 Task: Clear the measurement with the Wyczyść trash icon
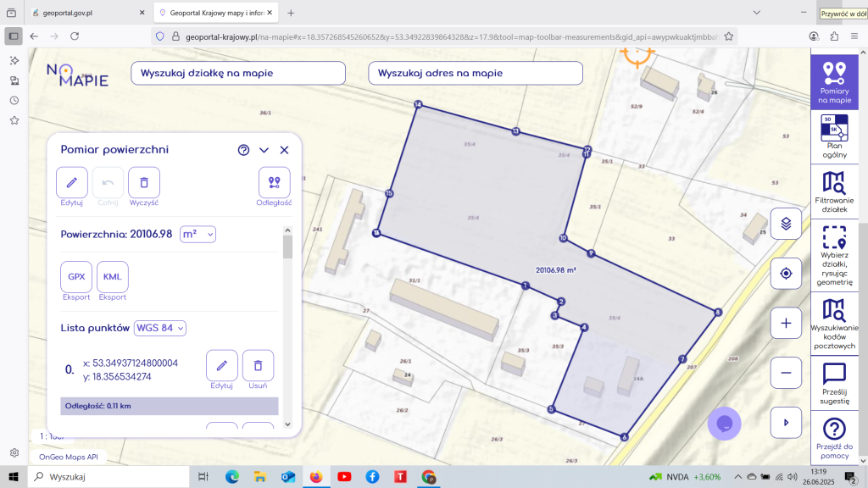pyautogui.click(x=144, y=182)
